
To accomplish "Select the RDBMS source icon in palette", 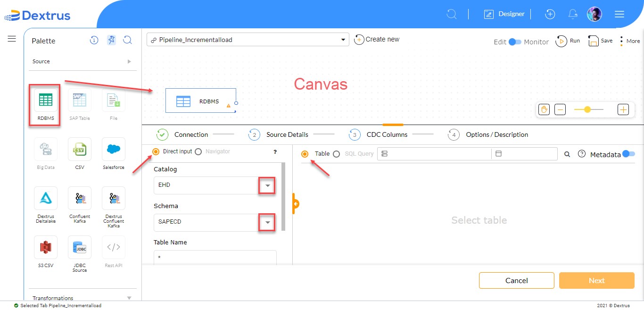I will (46, 101).
